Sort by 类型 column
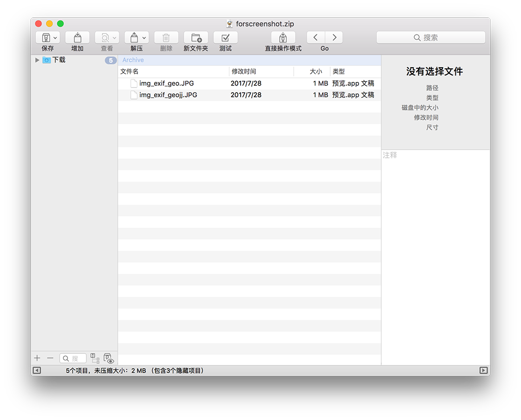 pyautogui.click(x=356, y=71)
